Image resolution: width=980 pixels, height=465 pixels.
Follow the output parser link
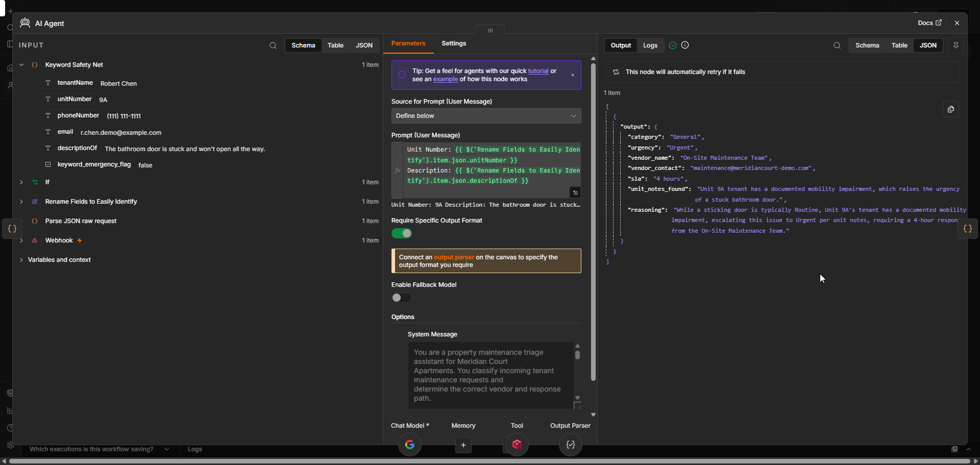click(x=454, y=257)
